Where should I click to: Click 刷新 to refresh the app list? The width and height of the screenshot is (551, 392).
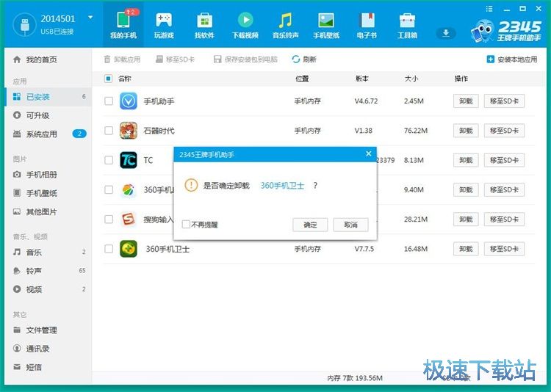pyautogui.click(x=304, y=59)
